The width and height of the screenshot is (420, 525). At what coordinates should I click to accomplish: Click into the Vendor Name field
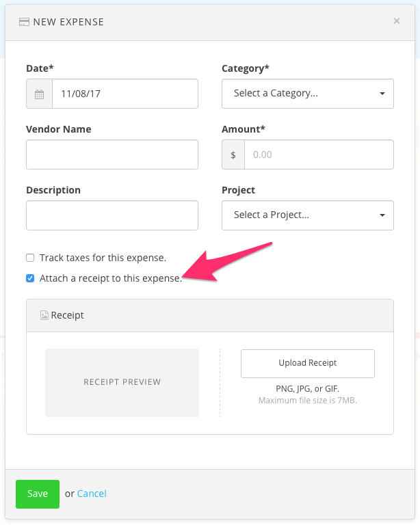pos(112,155)
